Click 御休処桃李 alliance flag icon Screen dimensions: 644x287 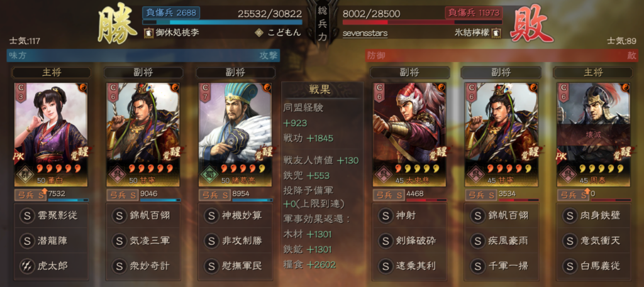click(x=148, y=33)
